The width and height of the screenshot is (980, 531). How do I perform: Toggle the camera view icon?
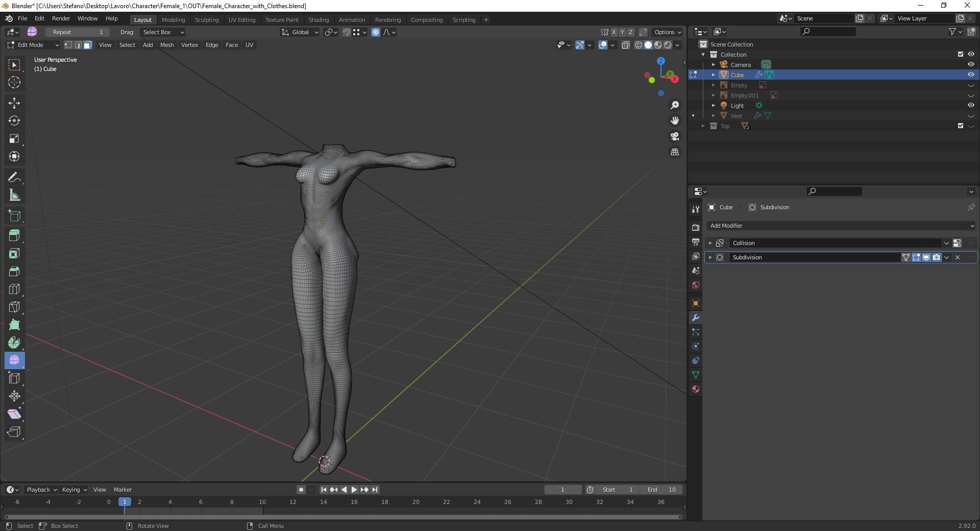pos(675,136)
